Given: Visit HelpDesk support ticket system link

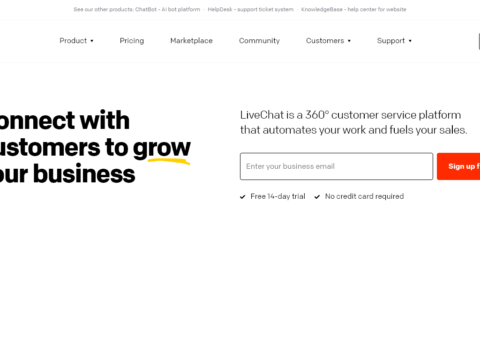Looking at the screenshot, I should pos(250,9).
